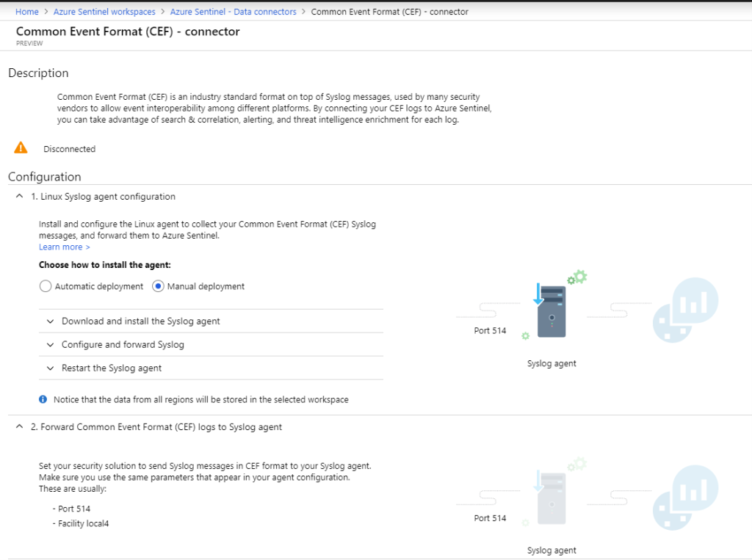Click 'Choose how to install the agent:' text
This screenshot has height=560, width=752.
coord(104,265)
